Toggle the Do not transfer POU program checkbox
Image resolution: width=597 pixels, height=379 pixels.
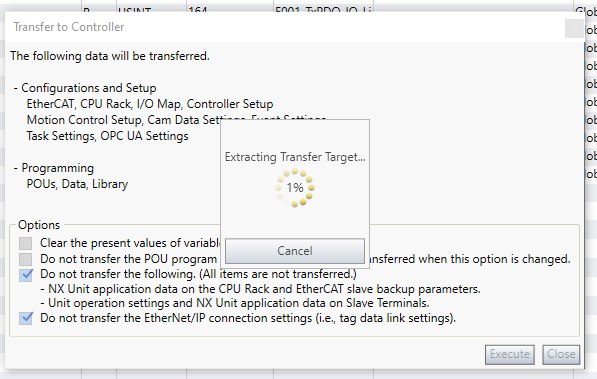26,259
